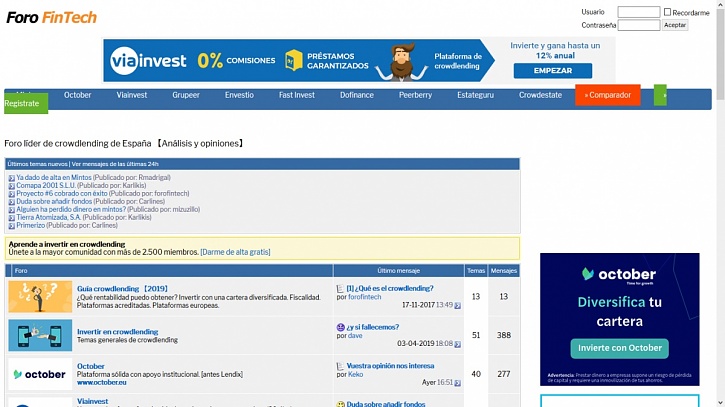
Task: Open last message ¿Qué es el crowdlending?
Action: tap(390, 288)
